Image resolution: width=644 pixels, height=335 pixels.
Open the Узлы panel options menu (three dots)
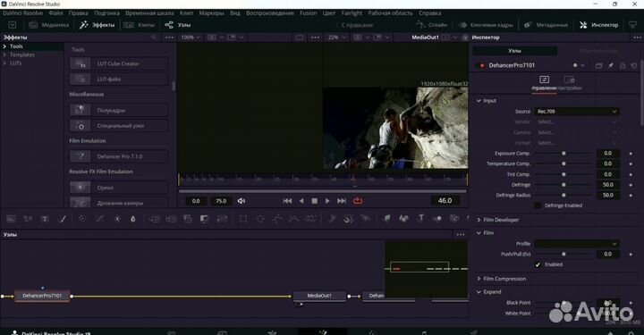coord(461,235)
